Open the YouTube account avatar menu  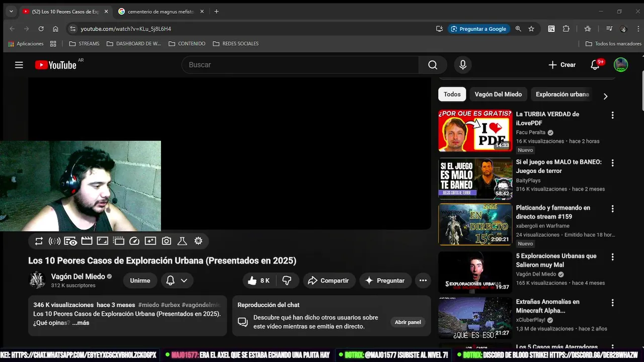(x=621, y=65)
